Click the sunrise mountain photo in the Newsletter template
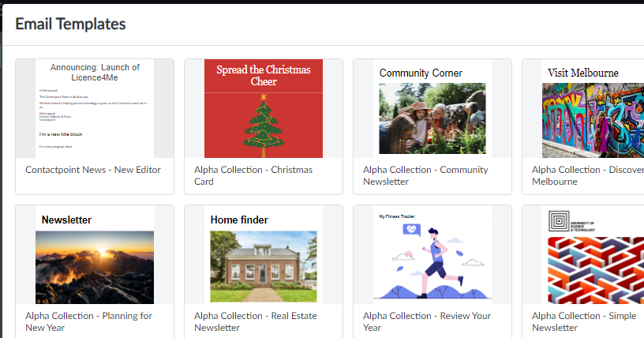The image size is (644, 338). pos(95,267)
